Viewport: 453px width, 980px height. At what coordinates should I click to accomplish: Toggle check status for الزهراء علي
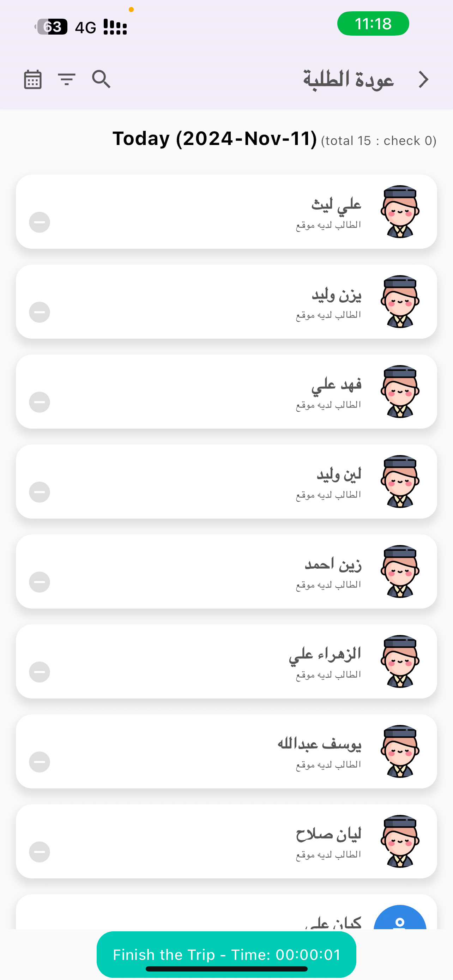pos(40,672)
